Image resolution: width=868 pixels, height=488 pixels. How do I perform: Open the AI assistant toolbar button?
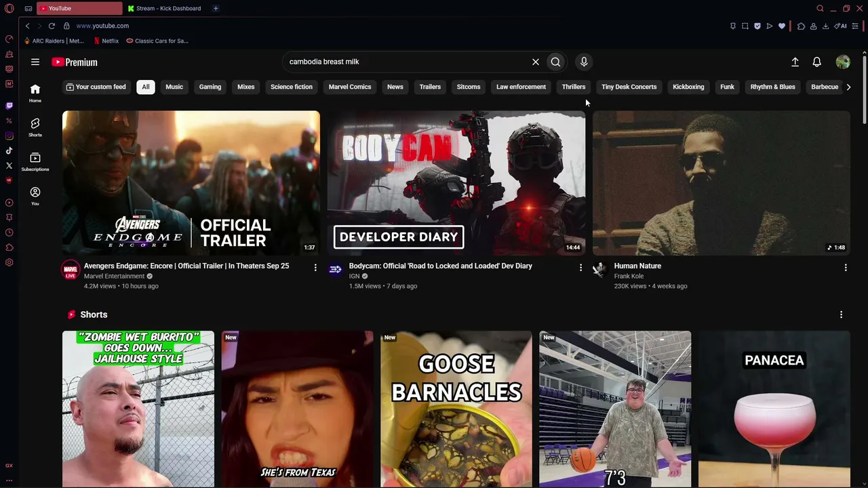click(x=841, y=26)
